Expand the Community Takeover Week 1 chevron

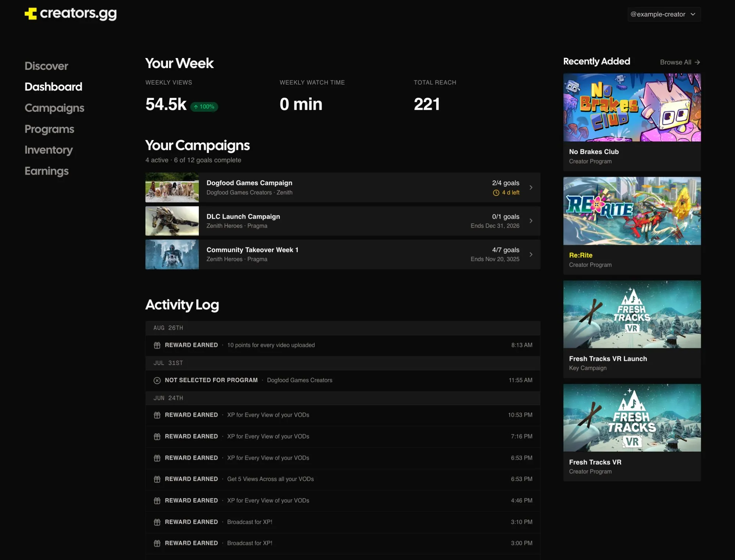pos(531,254)
